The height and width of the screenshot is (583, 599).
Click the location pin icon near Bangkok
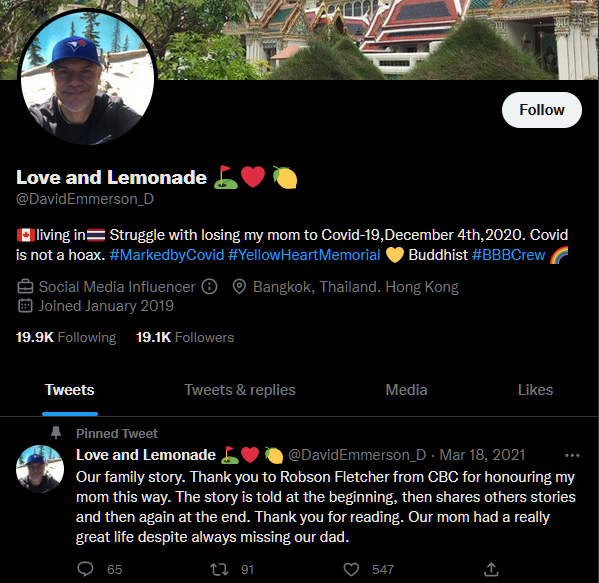pos(239,287)
